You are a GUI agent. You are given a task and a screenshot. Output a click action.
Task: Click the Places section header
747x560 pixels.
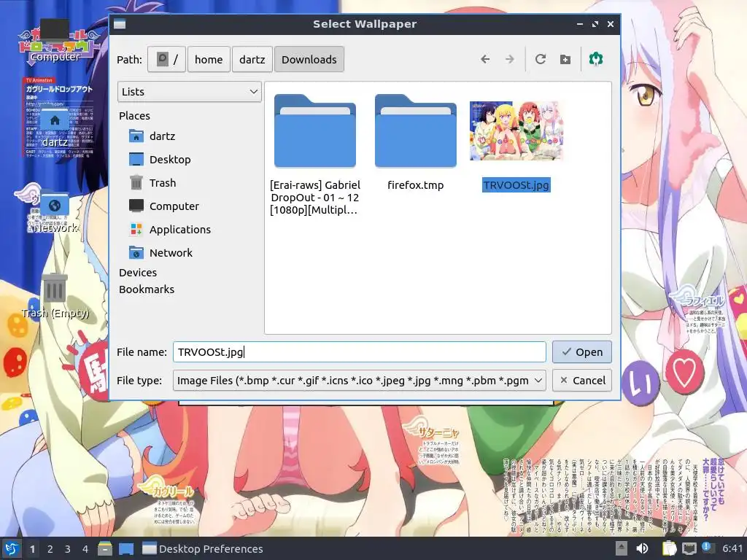coord(134,116)
